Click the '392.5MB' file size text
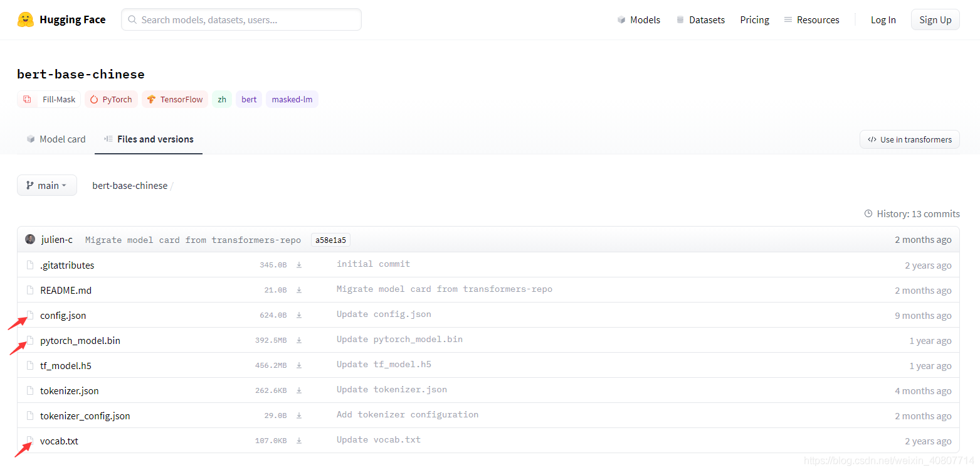The height and width of the screenshot is (472, 980). point(271,340)
